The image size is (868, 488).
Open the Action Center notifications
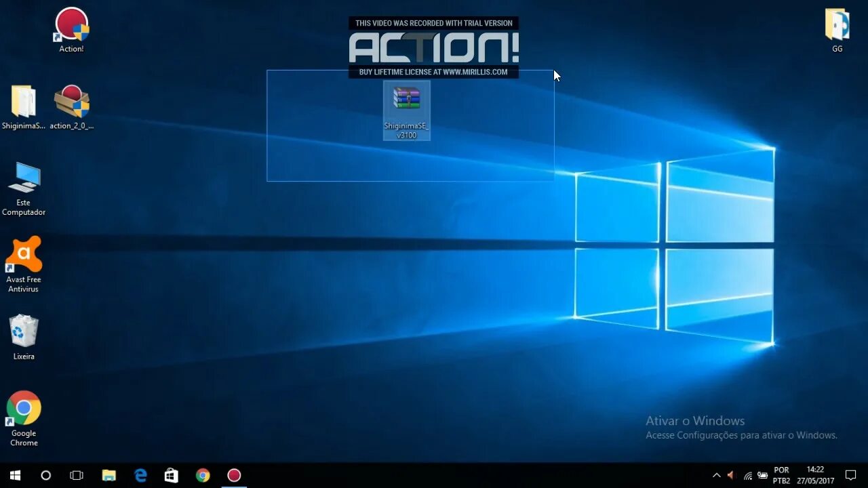(851, 475)
